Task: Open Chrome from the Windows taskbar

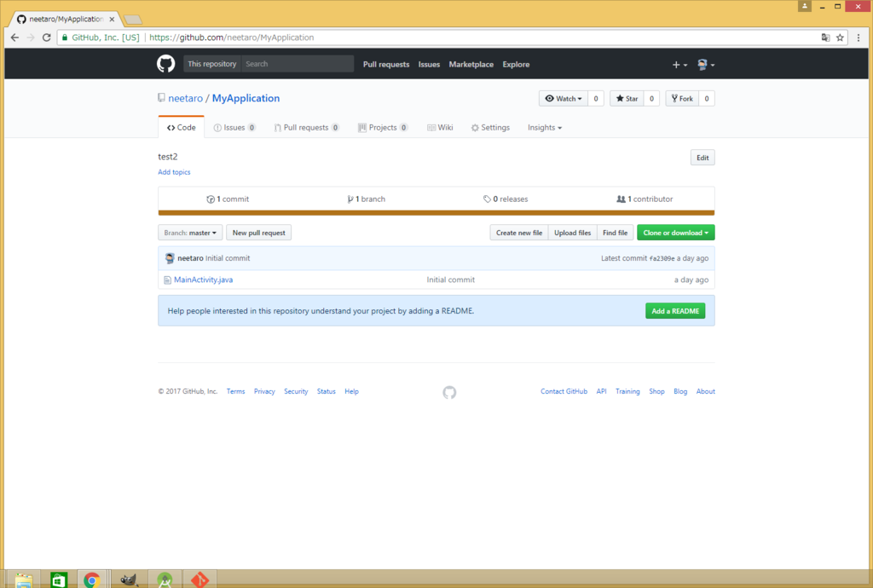Action: [92, 580]
